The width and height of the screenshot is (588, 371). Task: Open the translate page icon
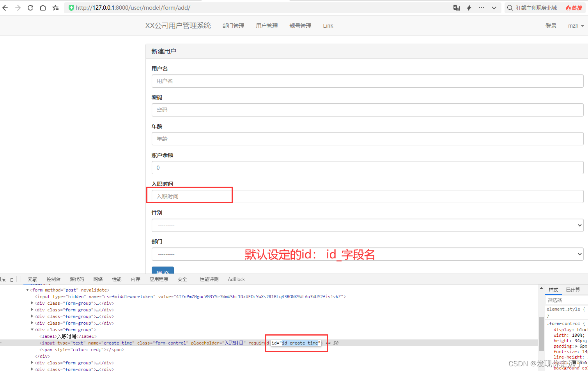pyautogui.click(x=456, y=7)
